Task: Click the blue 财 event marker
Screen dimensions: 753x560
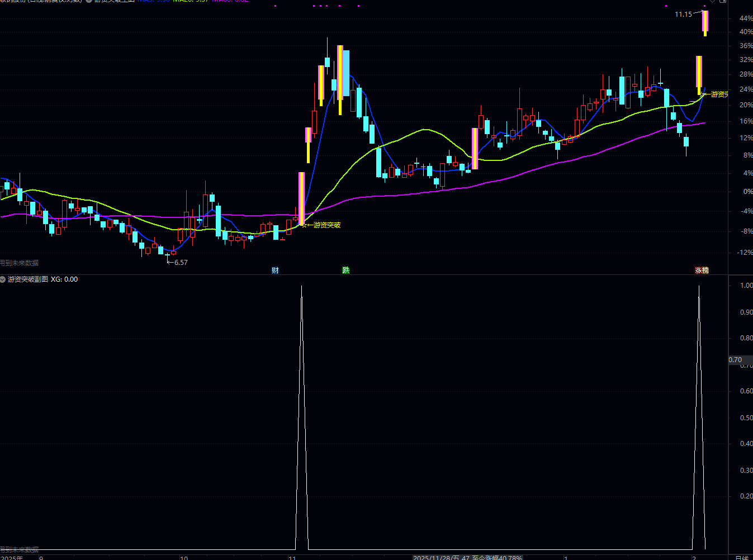Action: click(x=275, y=270)
